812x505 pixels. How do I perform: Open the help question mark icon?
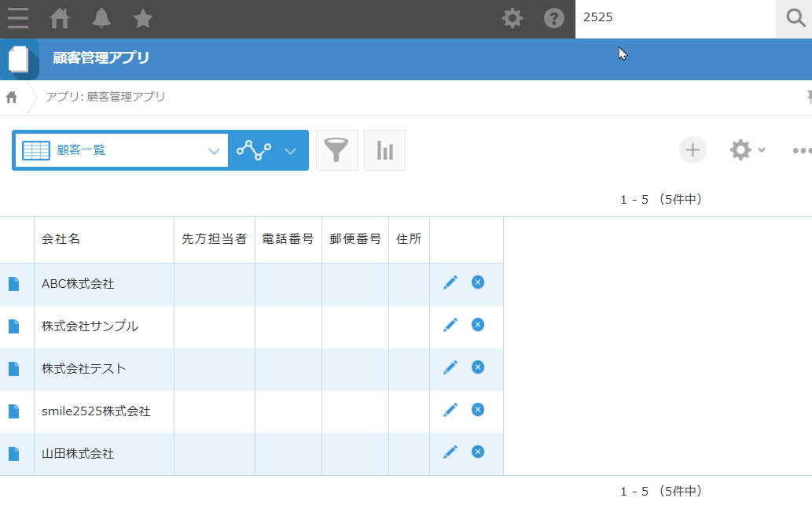(x=553, y=19)
